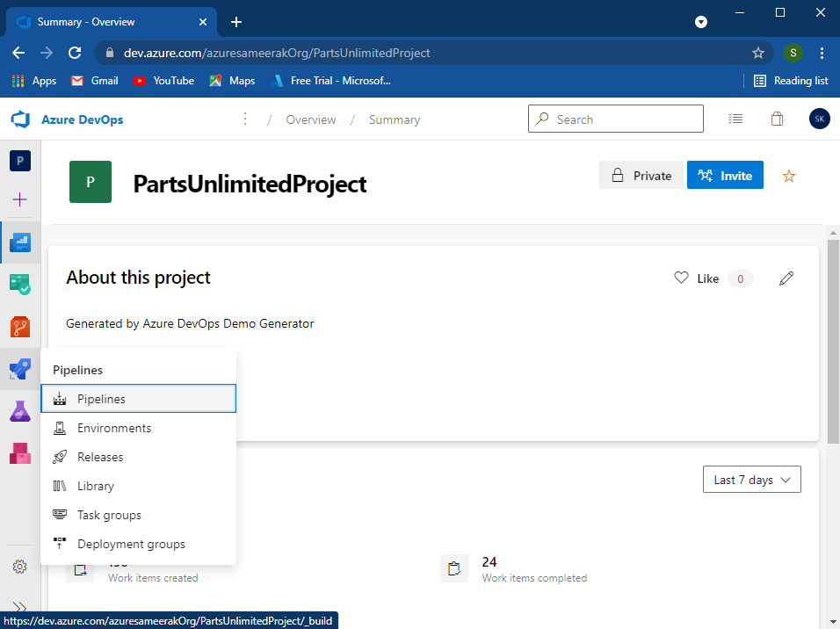Bookmark the page via the address bar star
Image resolution: width=840 pixels, height=629 pixels.
(x=758, y=53)
